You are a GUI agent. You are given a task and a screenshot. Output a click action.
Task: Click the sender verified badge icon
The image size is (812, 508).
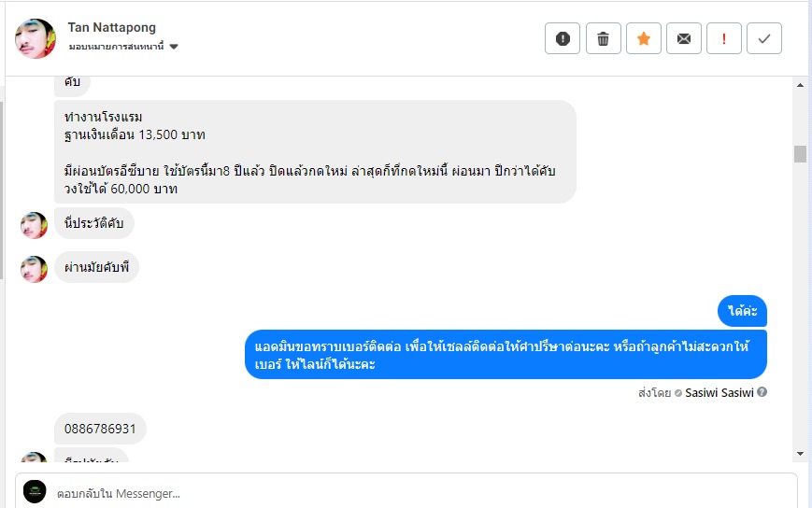[x=678, y=393]
